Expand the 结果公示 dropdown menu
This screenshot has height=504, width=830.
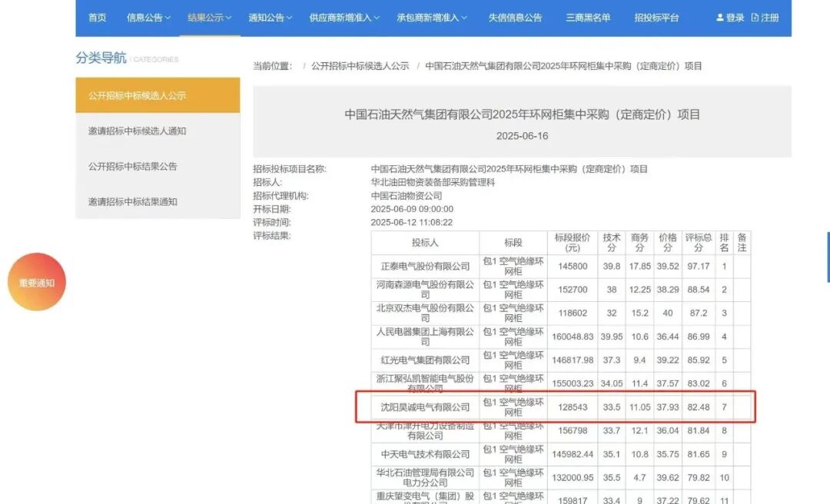point(210,18)
